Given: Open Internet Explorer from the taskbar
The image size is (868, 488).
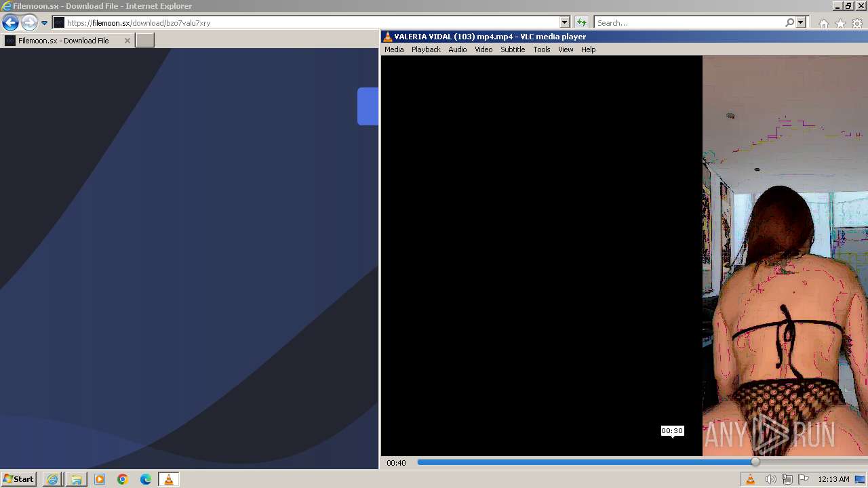Looking at the screenshot, I should pyautogui.click(x=52, y=479).
